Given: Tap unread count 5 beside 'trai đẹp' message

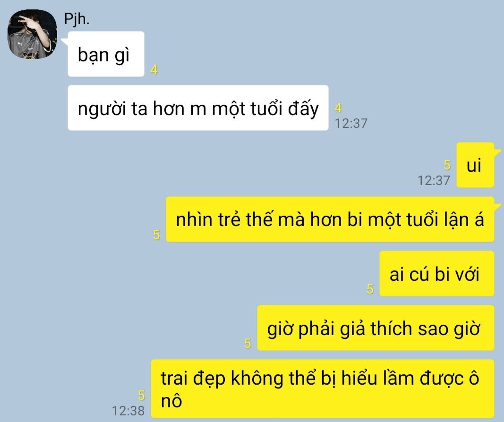Looking at the screenshot, I should (x=141, y=396).
